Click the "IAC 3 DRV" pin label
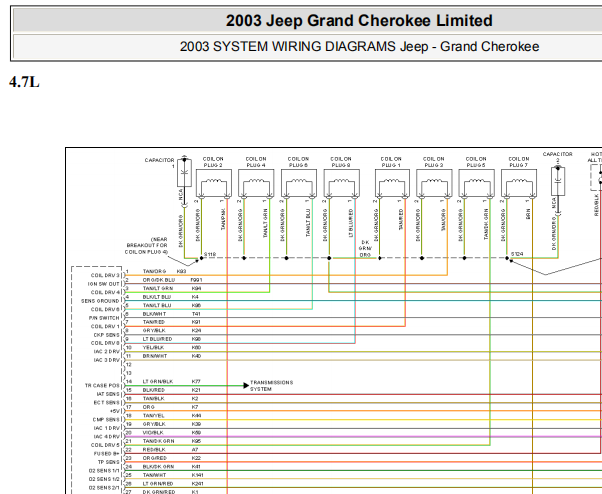The image size is (602, 494). coord(107,360)
